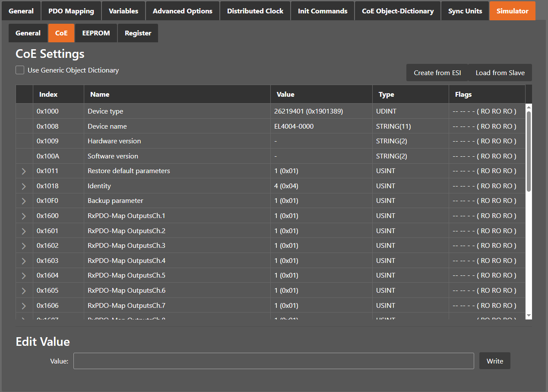This screenshot has height=392, width=548.
Task: Expand the 0x1011 Restore default parameters row
Action: tap(24, 171)
